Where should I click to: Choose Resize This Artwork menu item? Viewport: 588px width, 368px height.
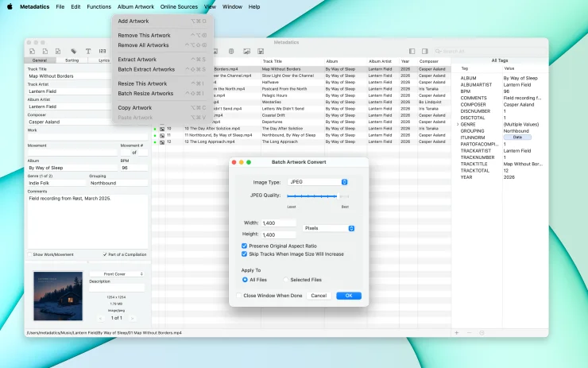(162, 83)
